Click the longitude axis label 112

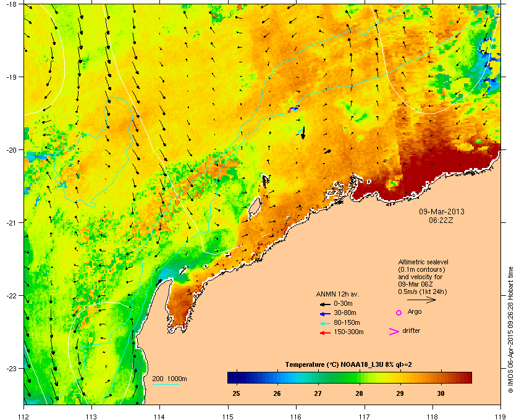pyautogui.click(x=24, y=416)
